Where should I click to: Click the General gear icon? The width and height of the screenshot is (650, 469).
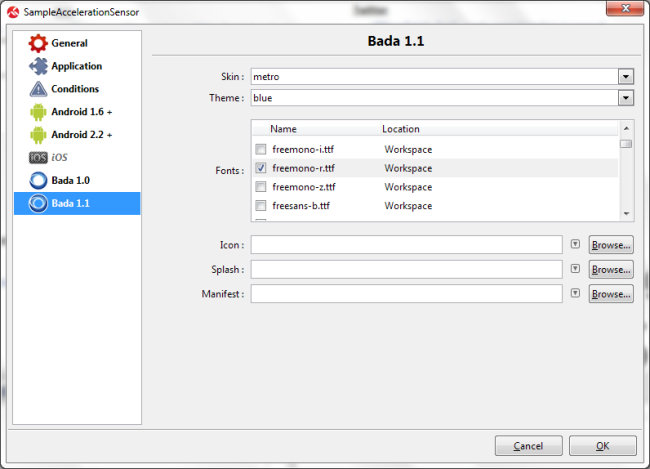[x=38, y=43]
